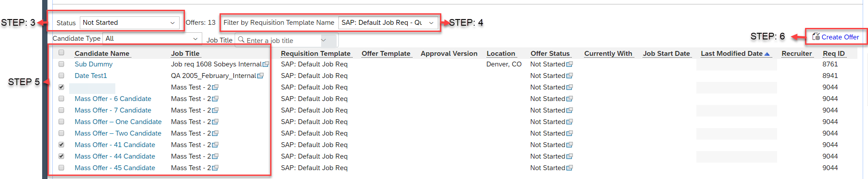Open the Date Test1 candidate link
The height and width of the screenshot is (179, 868).
coord(91,76)
